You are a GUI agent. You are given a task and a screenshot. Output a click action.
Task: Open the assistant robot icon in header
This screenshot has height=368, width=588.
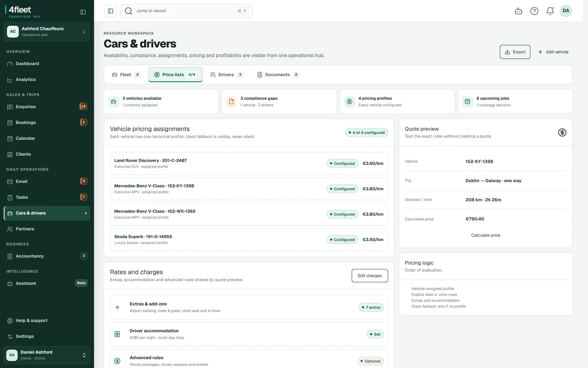(x=519, y=11)
